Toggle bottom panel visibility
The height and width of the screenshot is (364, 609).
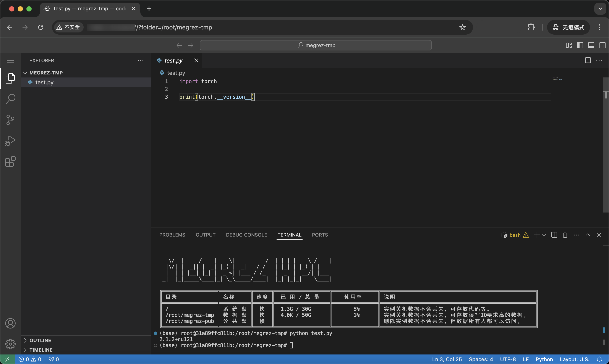click(591, 45)
